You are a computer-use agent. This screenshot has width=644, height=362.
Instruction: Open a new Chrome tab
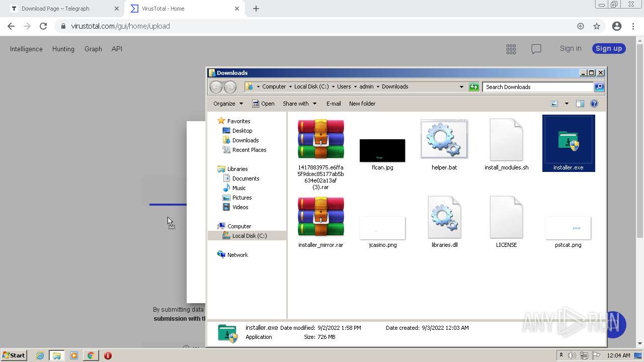point(256,9)
